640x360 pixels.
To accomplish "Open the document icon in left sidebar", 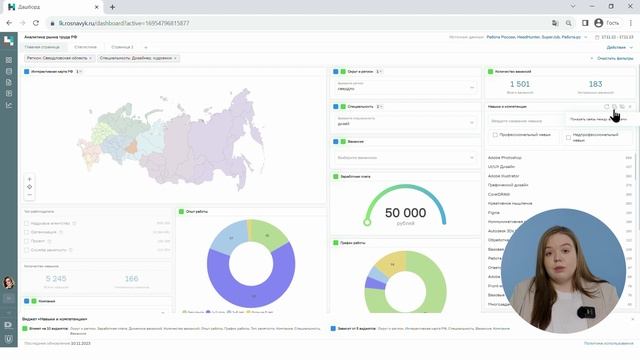I will (x=9, y=82).
